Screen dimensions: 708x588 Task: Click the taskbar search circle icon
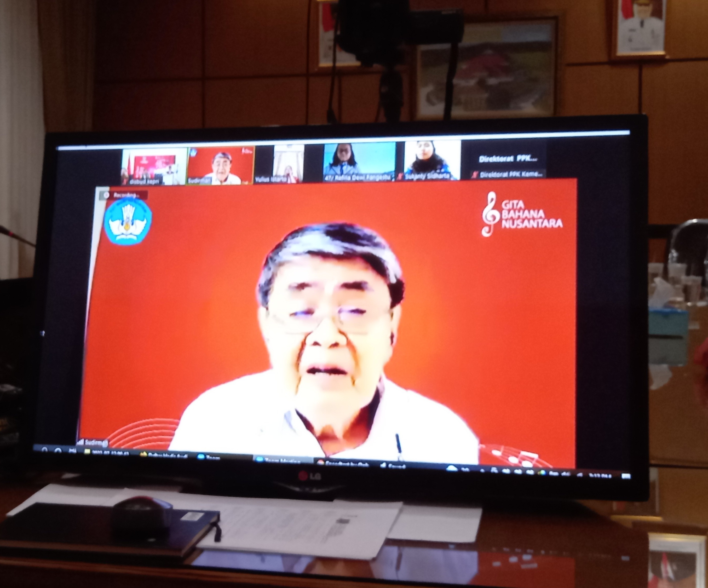pyautogui.click(x=58, y=451)
